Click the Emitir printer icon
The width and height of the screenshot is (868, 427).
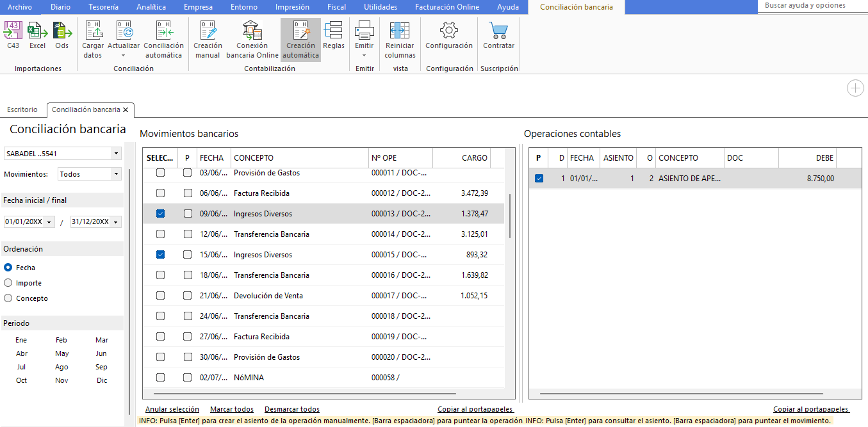[x=364, y=31]
